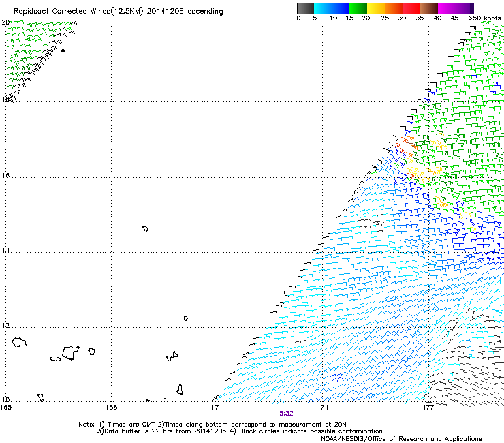Image resolution: width=504 pixels, height=443 pixels.
Task: Click the 'NOAA/NESDIS/Office of Research and Applications' credit
Action: [x=401, y=439]
